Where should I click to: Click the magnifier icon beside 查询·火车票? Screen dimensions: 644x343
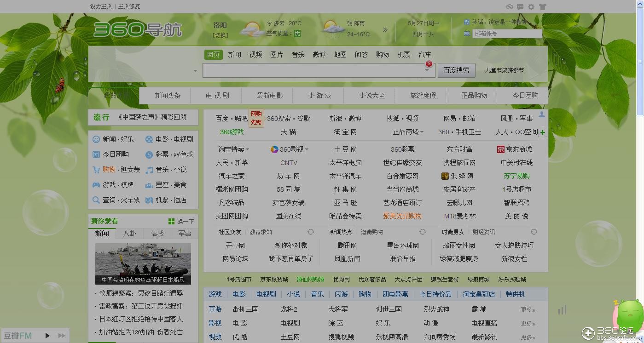click(96, 200)
